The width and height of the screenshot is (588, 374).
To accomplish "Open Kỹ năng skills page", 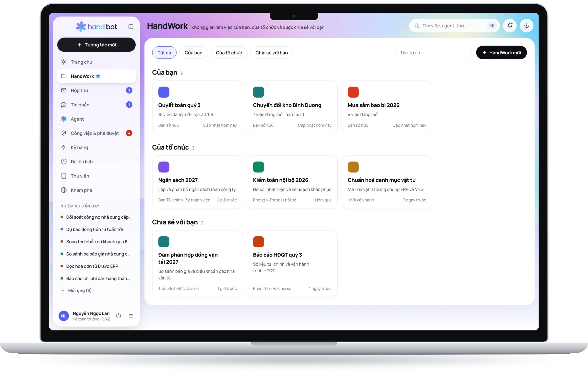I will click(96, 147).
